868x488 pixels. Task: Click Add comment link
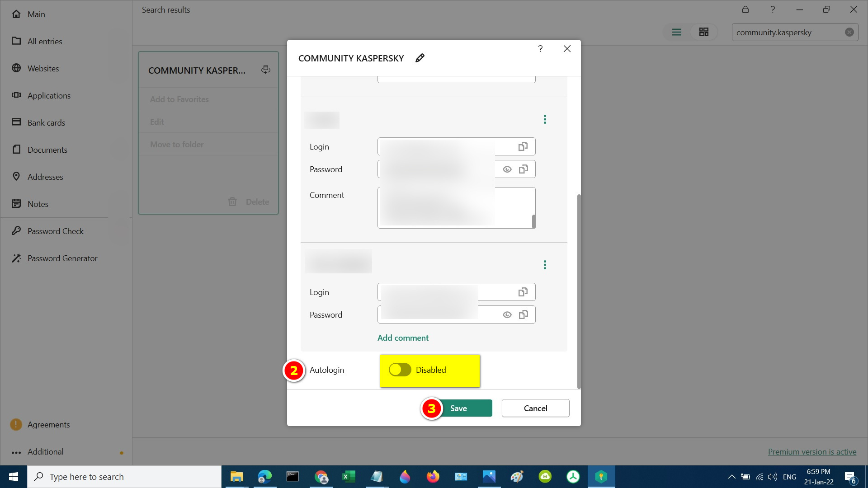[x=403, y=338]
